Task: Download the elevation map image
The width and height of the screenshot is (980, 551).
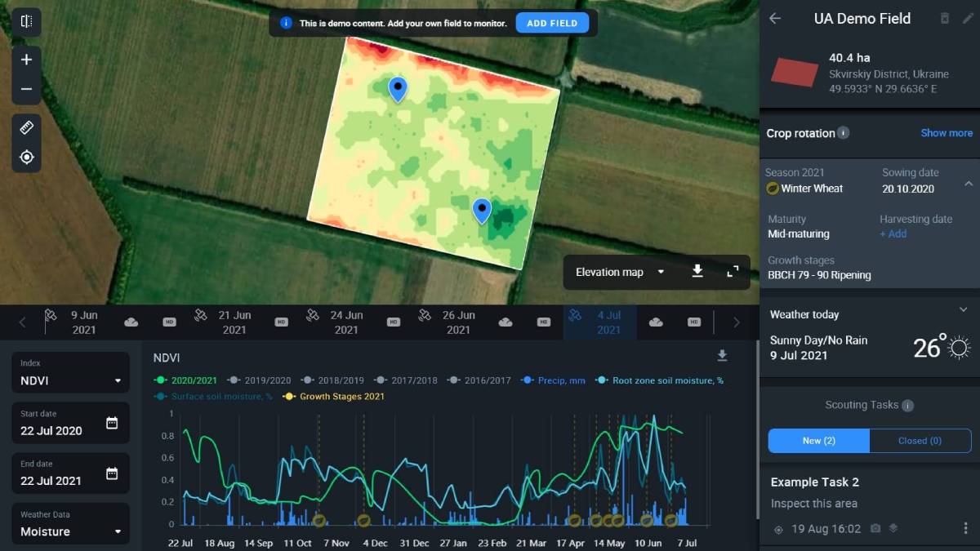Action: (x=697, y=271)
